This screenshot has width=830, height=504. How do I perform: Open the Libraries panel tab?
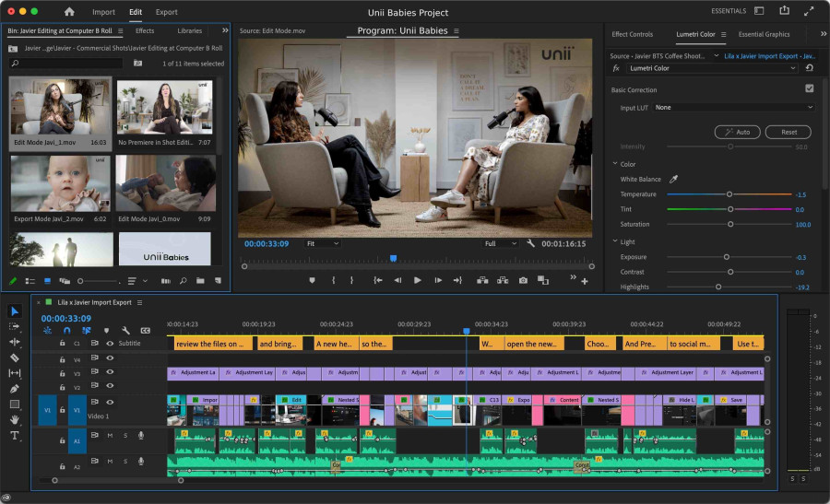189,31
